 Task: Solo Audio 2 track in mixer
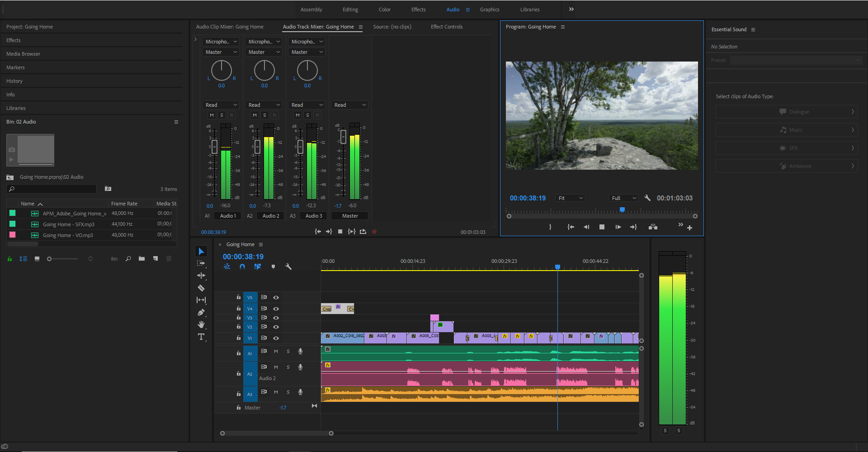(x=264, y=115)
